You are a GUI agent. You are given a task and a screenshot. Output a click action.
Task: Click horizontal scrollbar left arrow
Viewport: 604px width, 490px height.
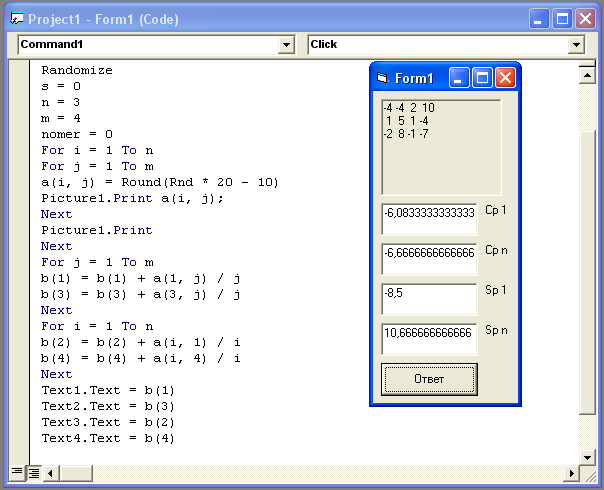[50, 473]
